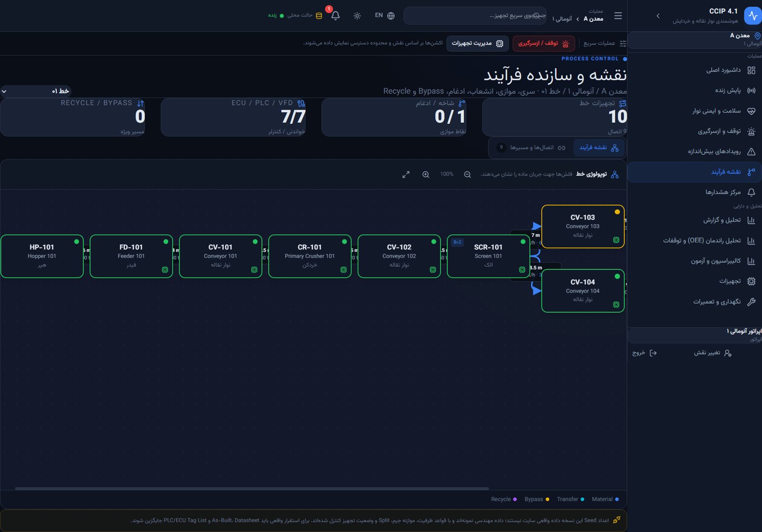Click the کالیبراسیون و آزمون icon

point(752,261)
